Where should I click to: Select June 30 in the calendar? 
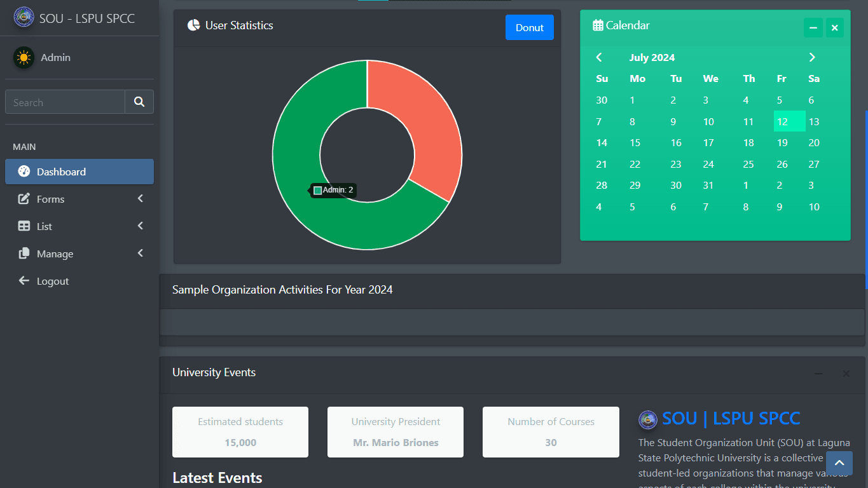tap(602, 100)
